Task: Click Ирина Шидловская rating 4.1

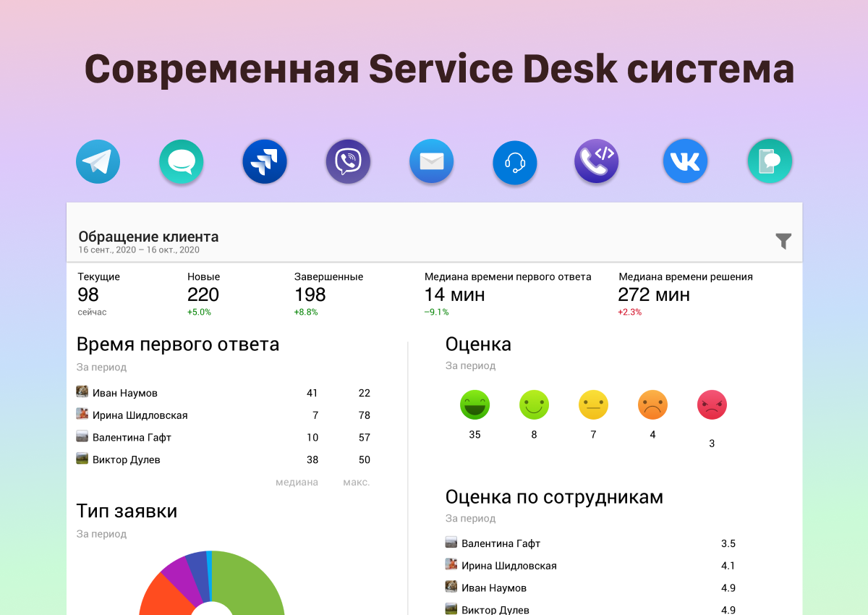Action: [x=728, y=566]
